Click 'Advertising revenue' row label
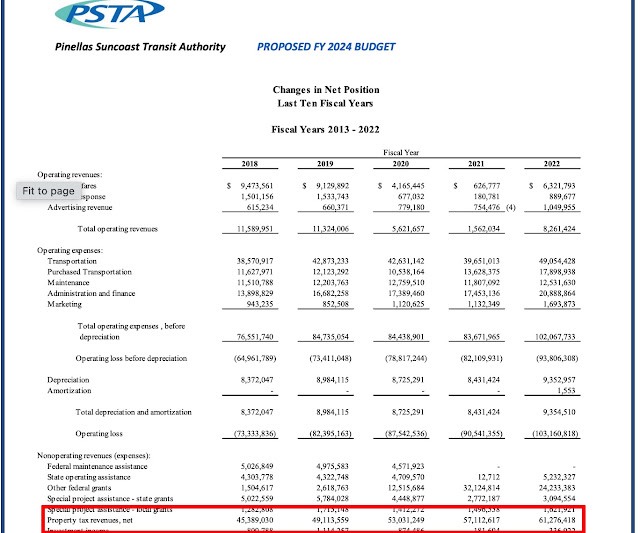 click(x=80, y=207)
